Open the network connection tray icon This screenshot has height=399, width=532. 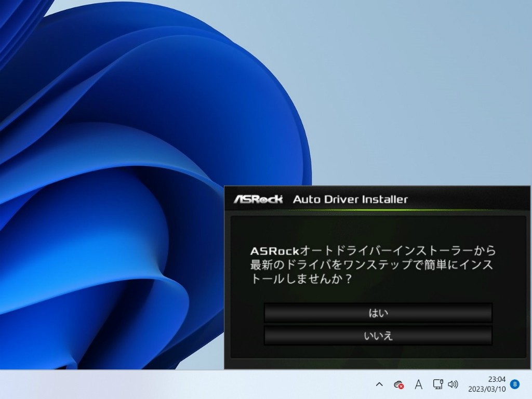tap(437, 384)
